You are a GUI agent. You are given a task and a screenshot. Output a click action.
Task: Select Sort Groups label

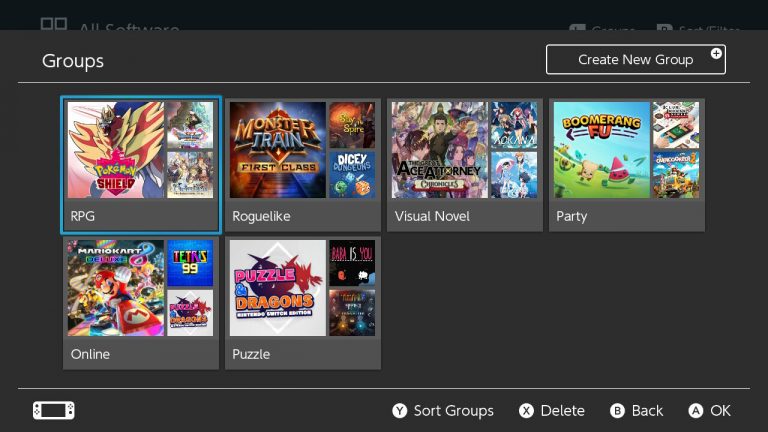(454, 410)
